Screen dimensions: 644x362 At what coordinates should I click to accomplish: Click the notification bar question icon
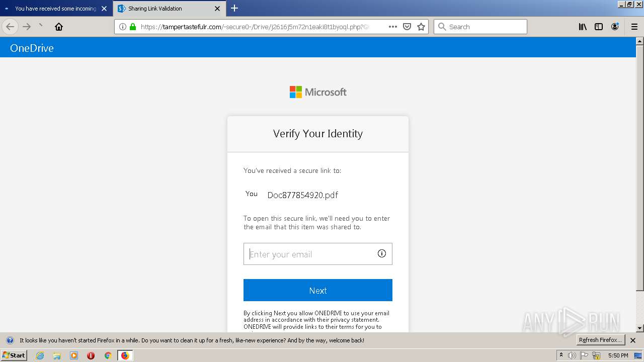[10, 340]
